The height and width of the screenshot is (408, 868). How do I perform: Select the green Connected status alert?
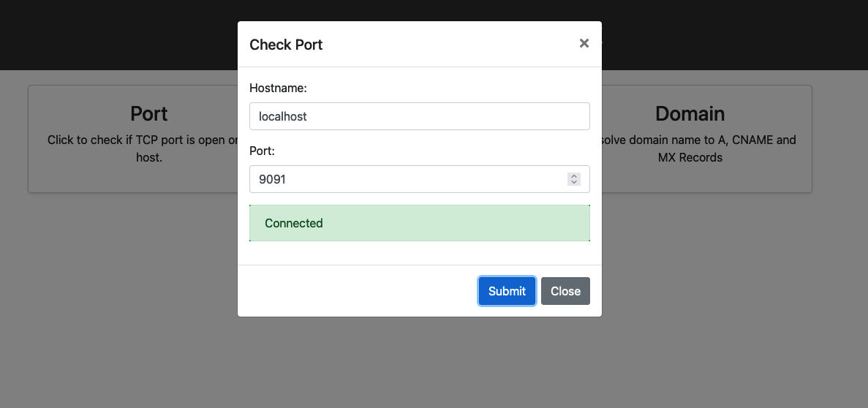point(419,223)
